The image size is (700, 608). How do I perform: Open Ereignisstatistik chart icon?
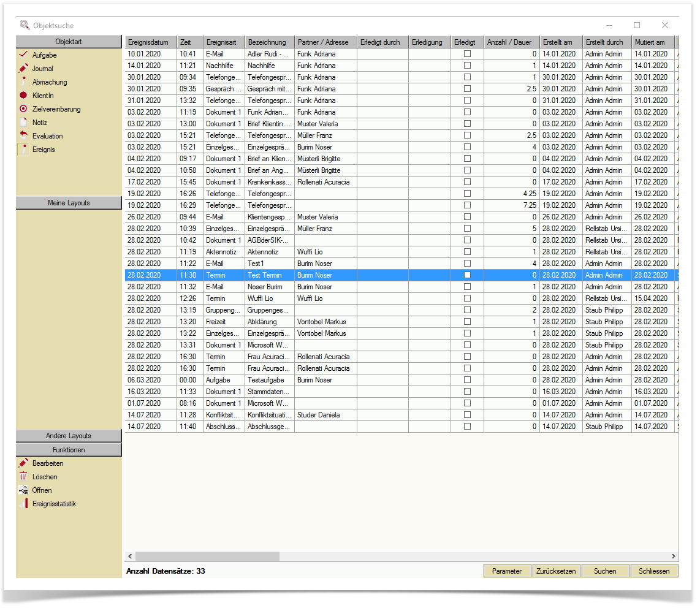tap(24, 504)
